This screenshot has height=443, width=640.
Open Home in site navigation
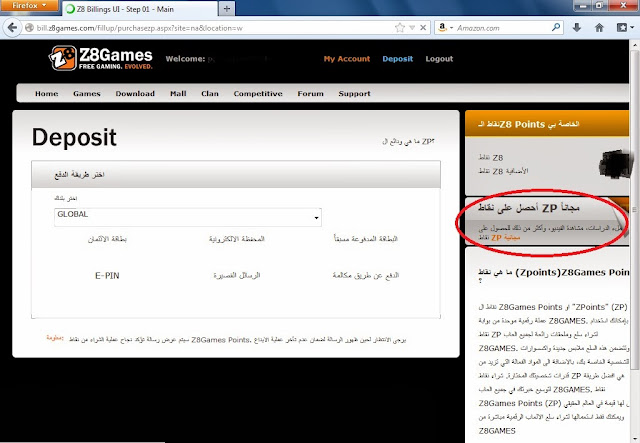47,93
